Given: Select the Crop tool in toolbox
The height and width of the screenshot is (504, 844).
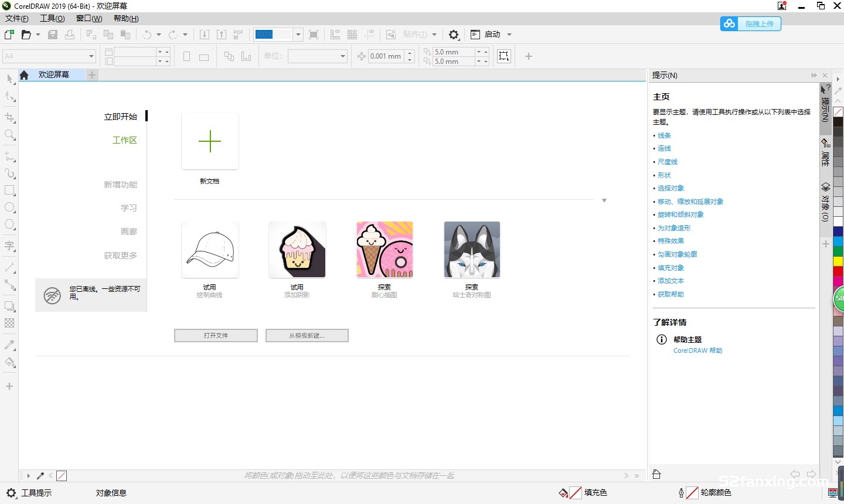Looking at the screenshot, I should point(9,117).
